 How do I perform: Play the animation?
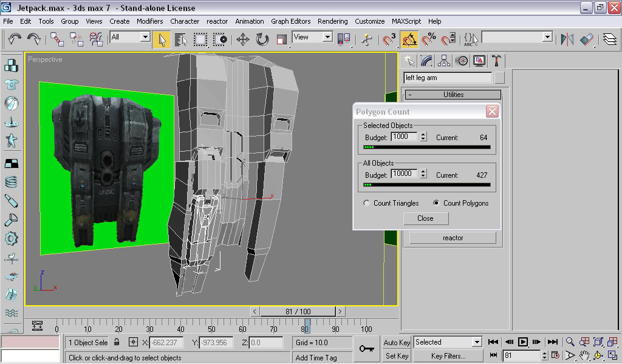[x=523, y=342]
